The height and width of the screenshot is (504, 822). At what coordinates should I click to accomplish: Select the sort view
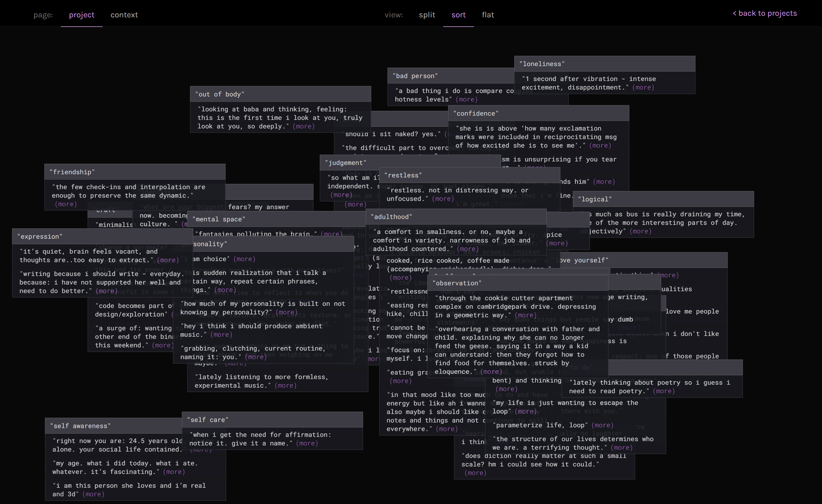tap(458, 15)
